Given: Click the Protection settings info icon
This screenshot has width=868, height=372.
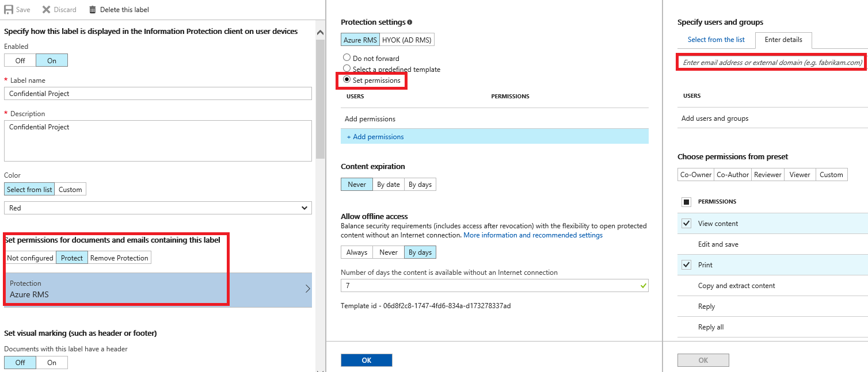Looking at the screenshot, I should click(x=410, y=22).
